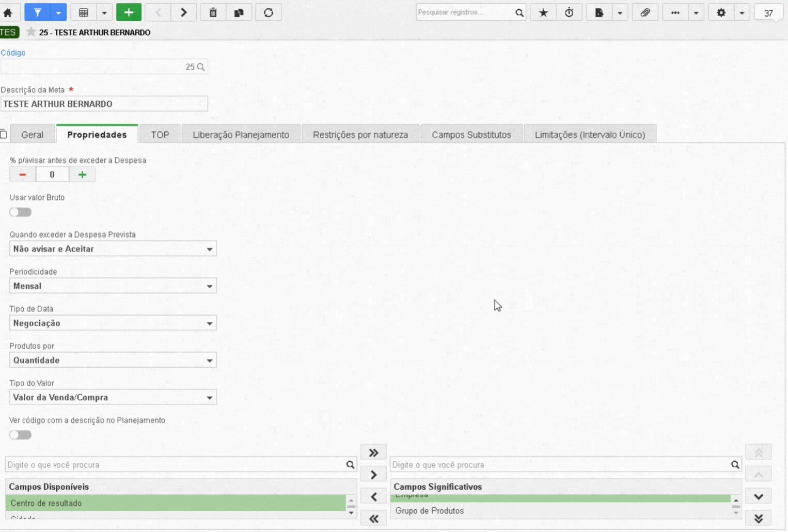Move field up chevron button
The height and width of the screenshot is (532, 788).
click(x=759, y=475)
